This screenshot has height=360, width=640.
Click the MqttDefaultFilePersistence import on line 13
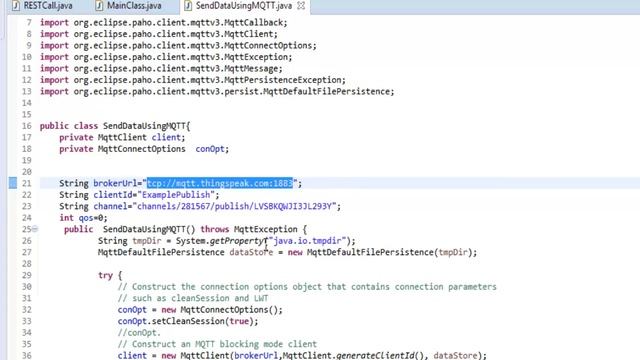pyautogui.click(x=217, y=91)
